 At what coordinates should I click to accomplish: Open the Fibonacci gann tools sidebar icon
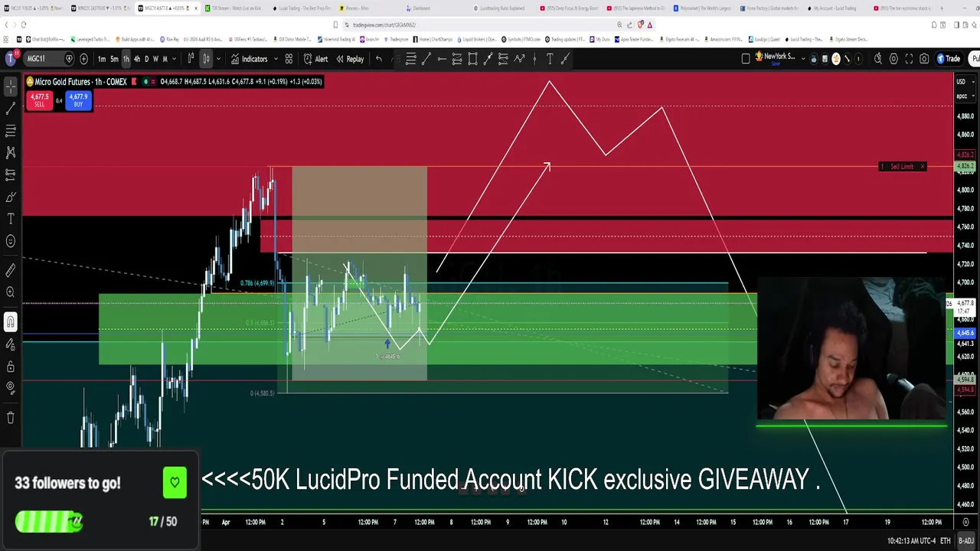(x=11, y=131)
